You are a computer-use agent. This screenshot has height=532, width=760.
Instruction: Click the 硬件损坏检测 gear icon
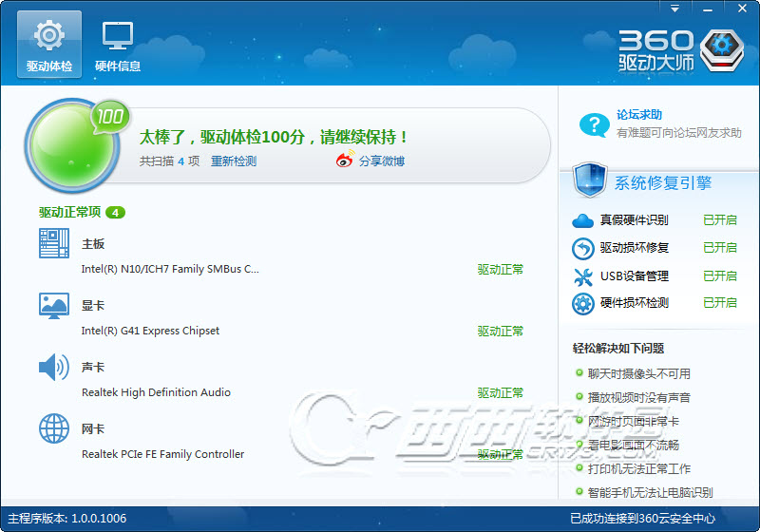point(582,304)
